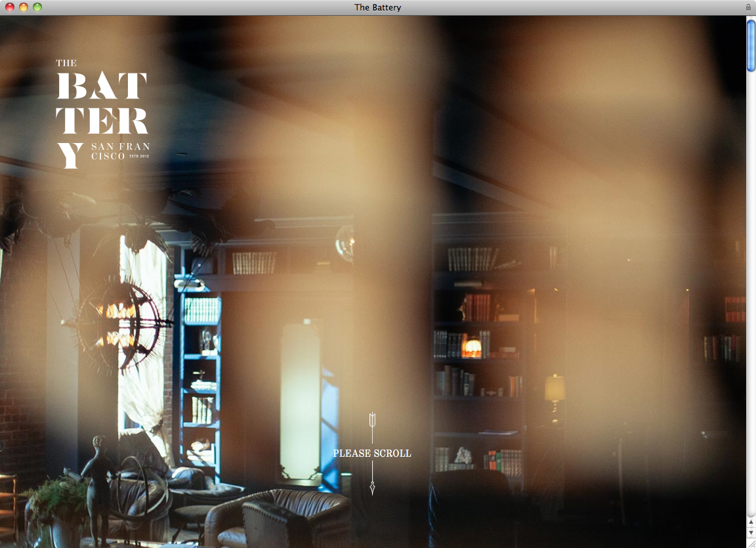Click the arrowhead icon below Please Scroll
The image size is (756, 548).
tap(372, 487)
